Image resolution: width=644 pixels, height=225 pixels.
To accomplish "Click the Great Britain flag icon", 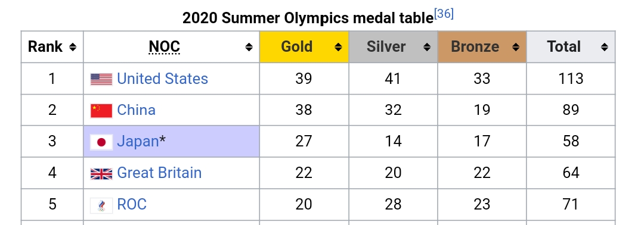I will click(x=101, y=174).
